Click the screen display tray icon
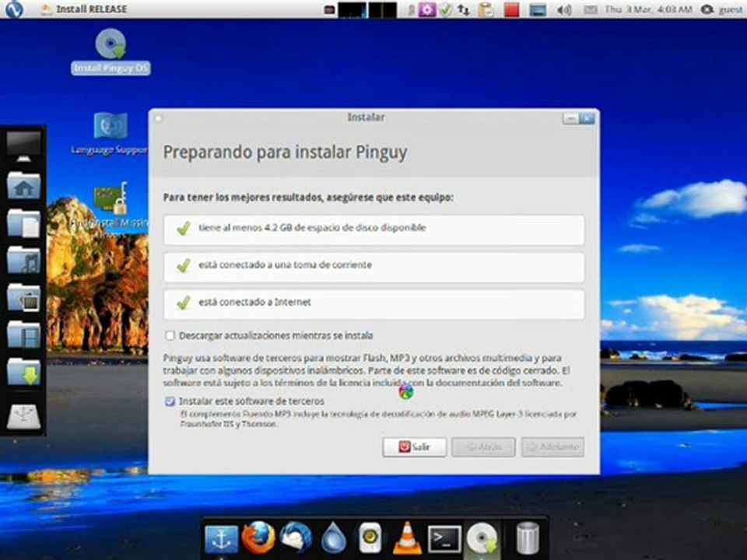747x560 pixels. pos(538,9)
